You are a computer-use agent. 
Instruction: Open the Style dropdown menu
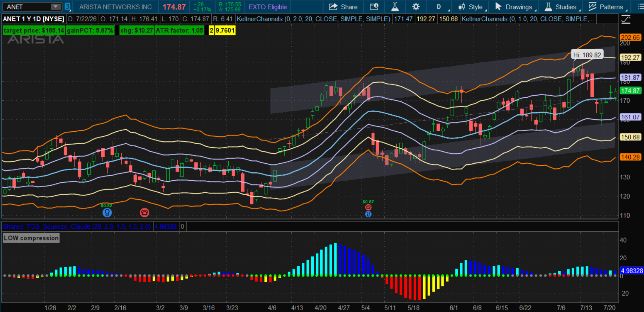[x=472, y=7]
